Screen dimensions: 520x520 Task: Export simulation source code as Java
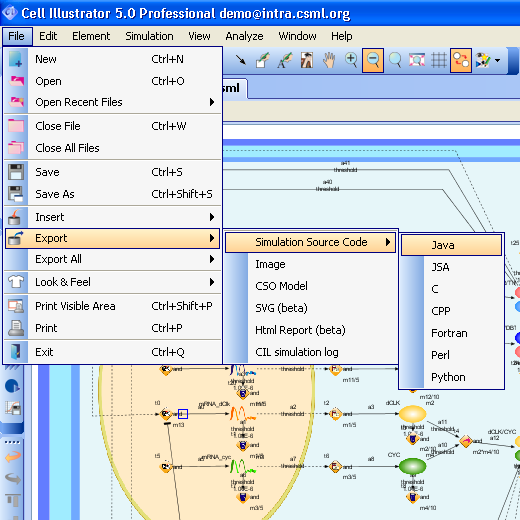(x=451, y=245)
